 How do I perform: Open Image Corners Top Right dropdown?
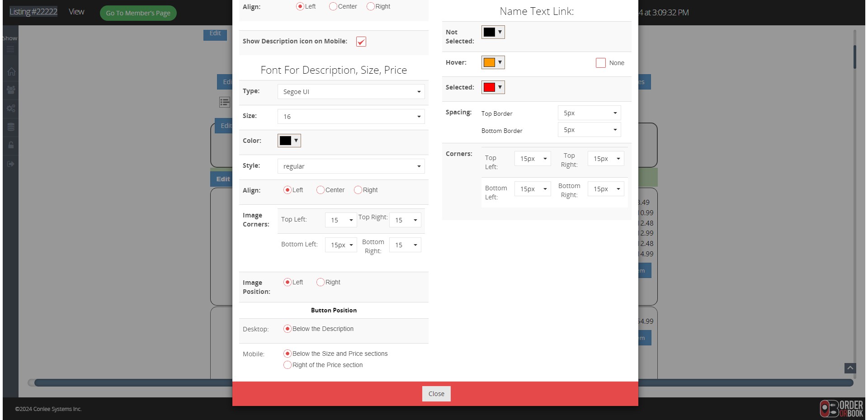(405, 220)
